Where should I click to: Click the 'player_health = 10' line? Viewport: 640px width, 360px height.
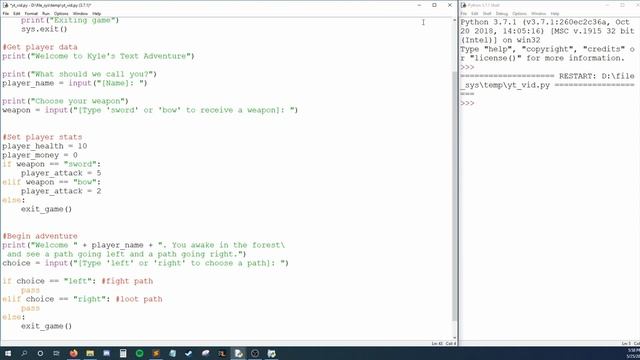[44, 146]
